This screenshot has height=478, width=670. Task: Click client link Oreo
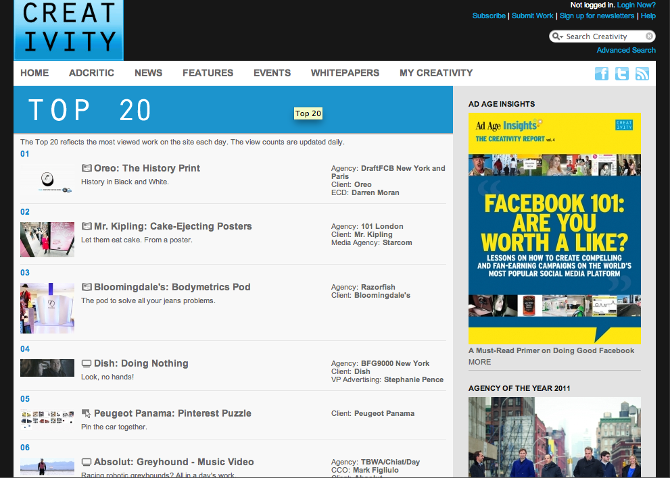pos(363,185)
